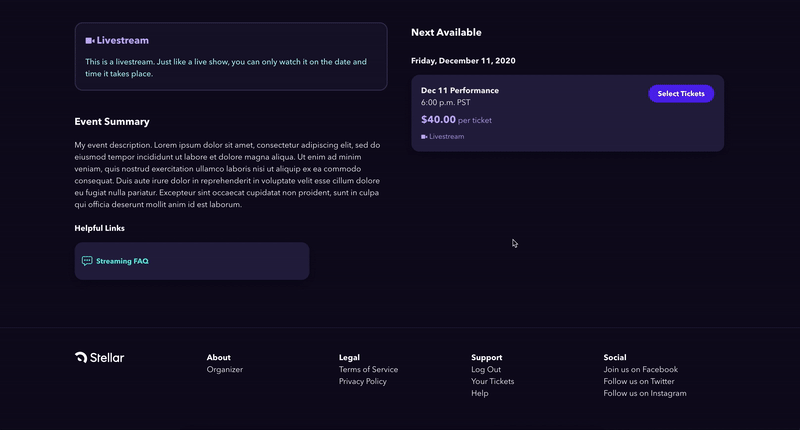Select Tickets for Dec 11 Performance
The width and height of the screenshot is (800, 430).
click(681, 93)
